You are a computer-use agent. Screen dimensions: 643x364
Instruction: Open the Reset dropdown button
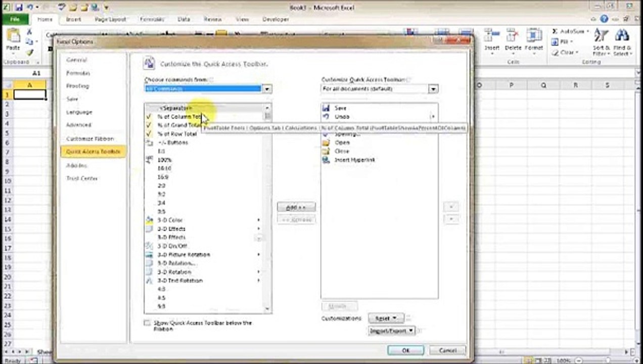(386, 318)
